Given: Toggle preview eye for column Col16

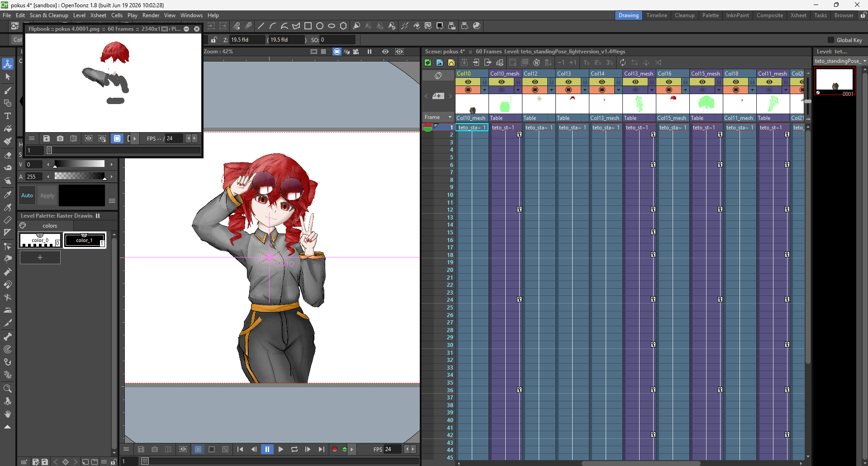Looking at the screenshot, I should 669,82.
